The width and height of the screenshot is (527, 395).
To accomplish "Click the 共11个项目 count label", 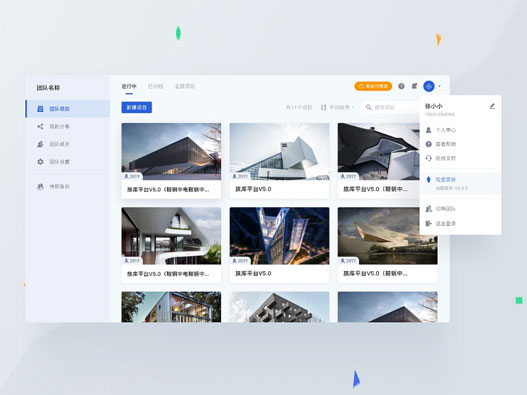I will pyautogui.click(x=299, y=107).
